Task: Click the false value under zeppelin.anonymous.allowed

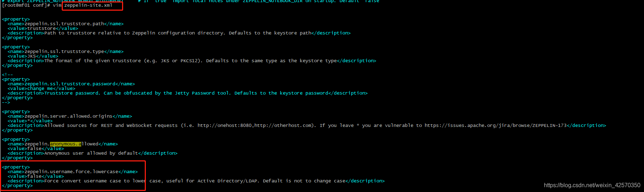Action: tap(34, 149)
